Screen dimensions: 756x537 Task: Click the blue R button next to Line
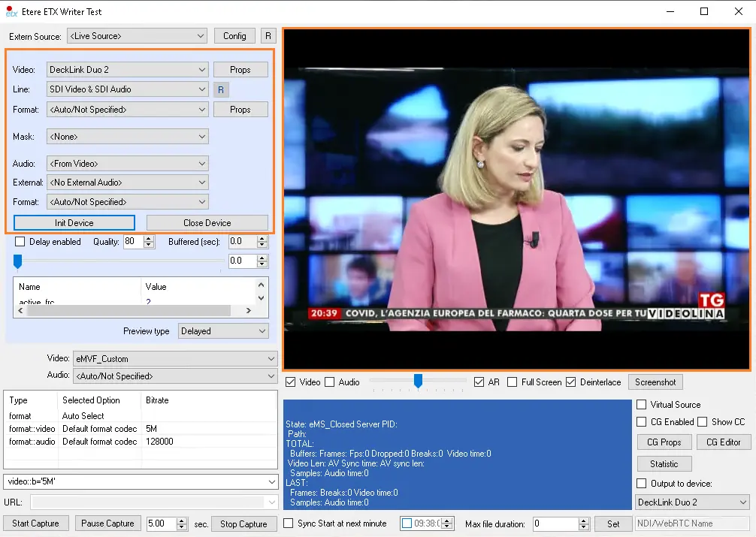221,90
